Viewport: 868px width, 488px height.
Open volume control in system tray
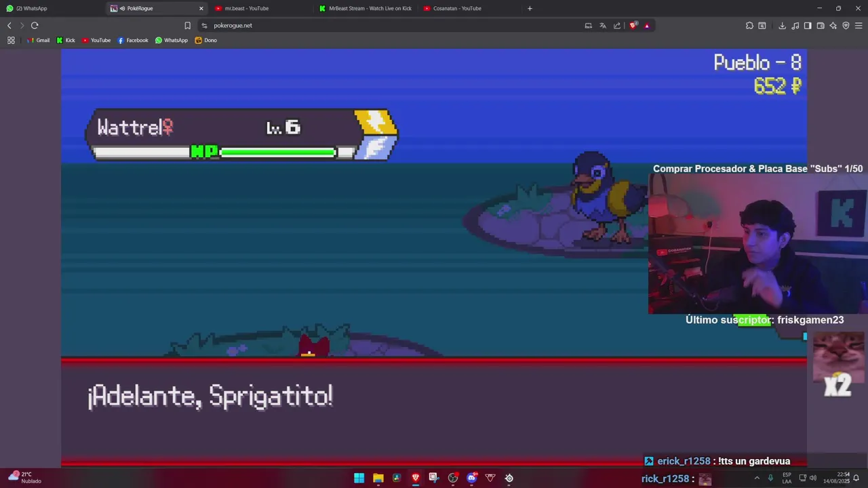point(813,478)
